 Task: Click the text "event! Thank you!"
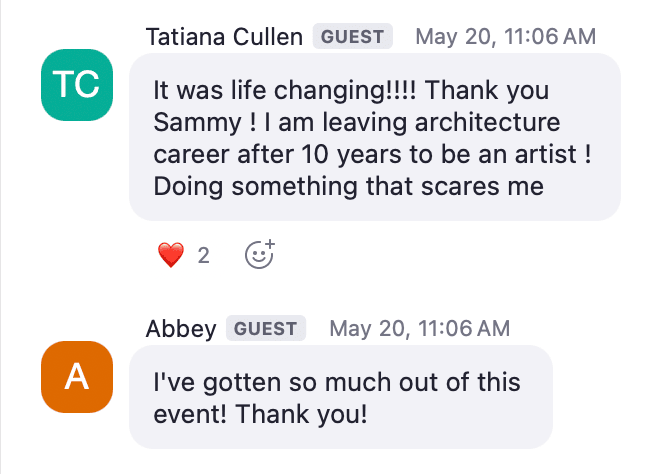[x=260, y=414]
